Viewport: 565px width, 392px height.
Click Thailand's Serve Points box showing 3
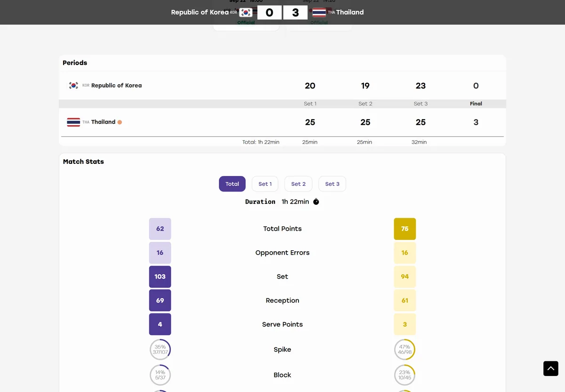click(x=405, y=324)
